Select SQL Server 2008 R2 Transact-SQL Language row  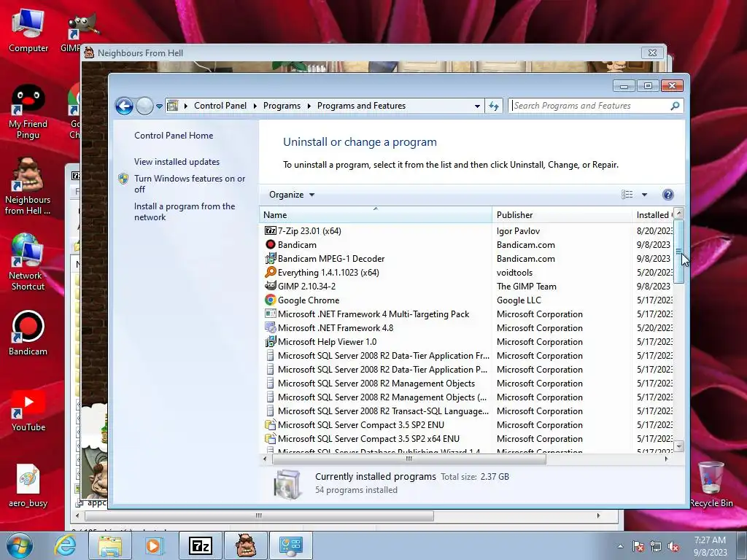(467, 411)
